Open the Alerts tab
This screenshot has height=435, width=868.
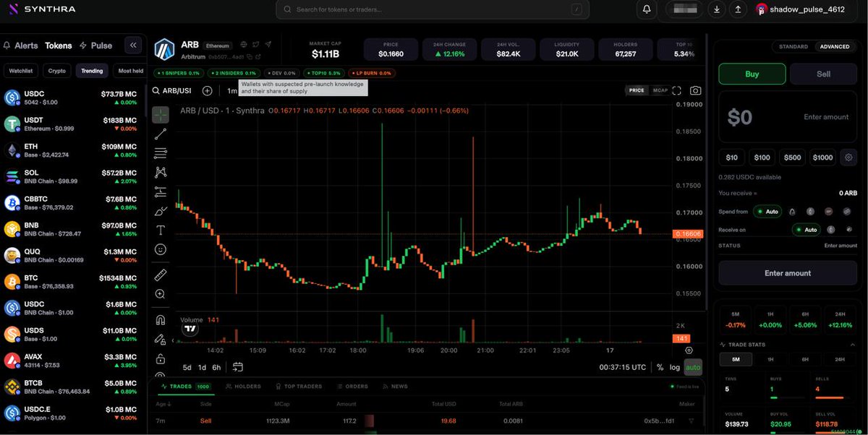(x=21, y=46)
